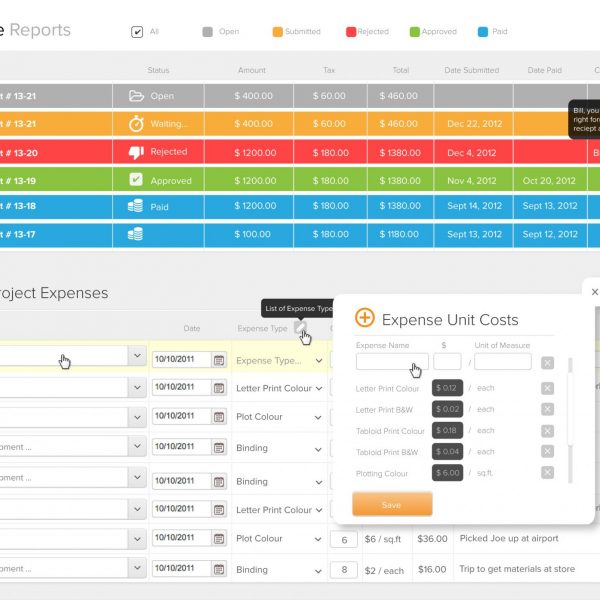Click the stopwatch icon in the Waiting row
Viewport: 600px width, 600px height.
click(136, 124)
